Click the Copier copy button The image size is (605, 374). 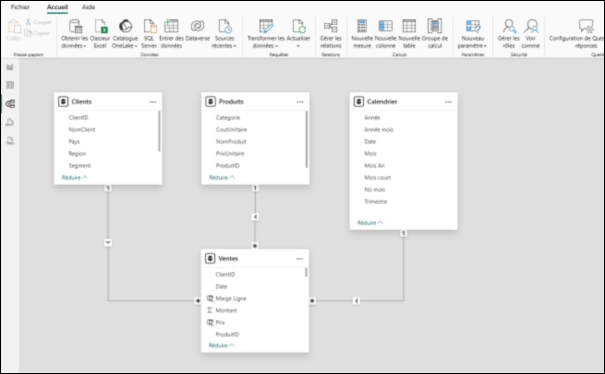point(37,33)
